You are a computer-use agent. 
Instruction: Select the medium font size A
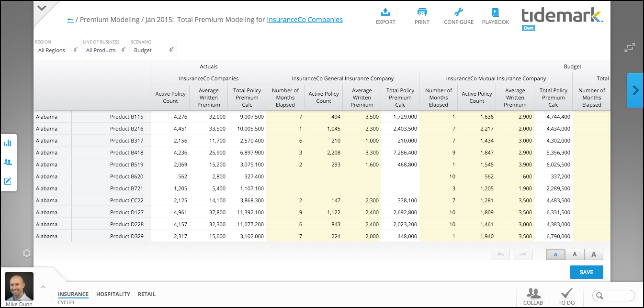(x=575, y=254)
